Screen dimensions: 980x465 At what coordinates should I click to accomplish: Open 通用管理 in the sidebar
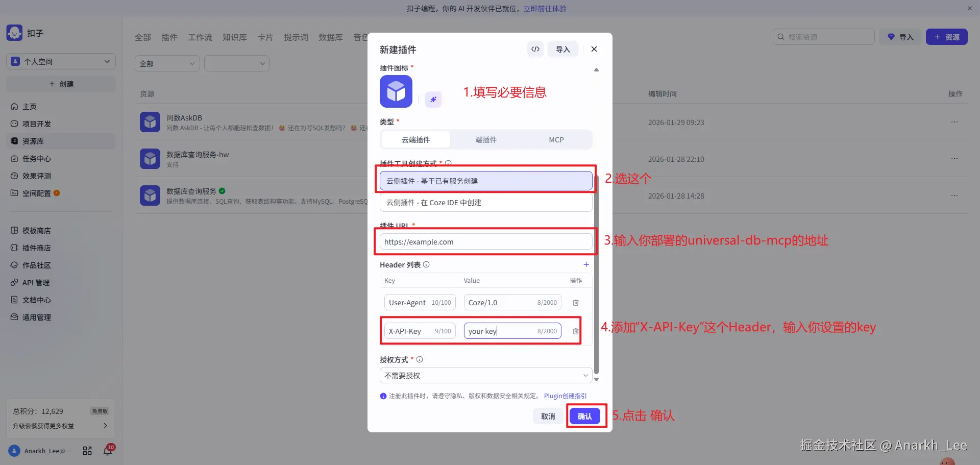coord(61,317)
